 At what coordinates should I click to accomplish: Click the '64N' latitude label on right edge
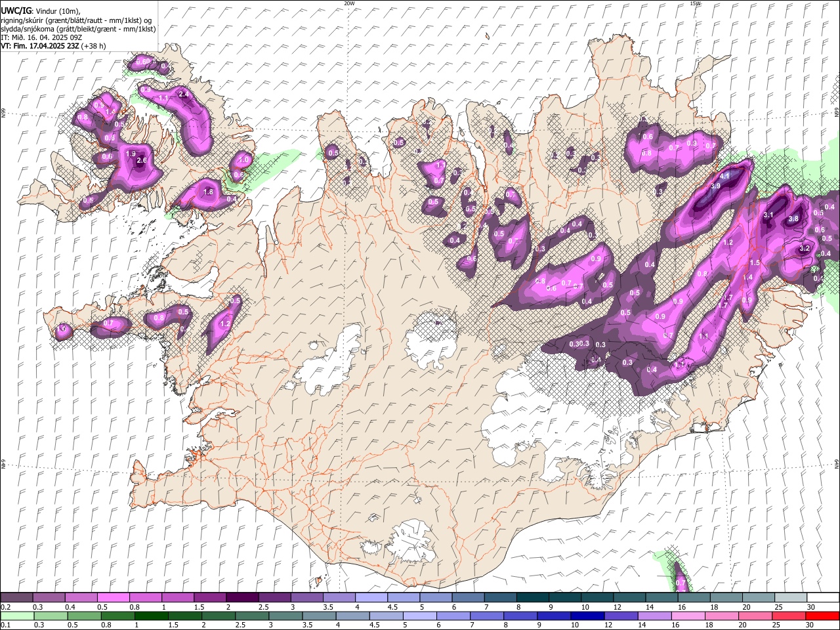coord(837,463)
